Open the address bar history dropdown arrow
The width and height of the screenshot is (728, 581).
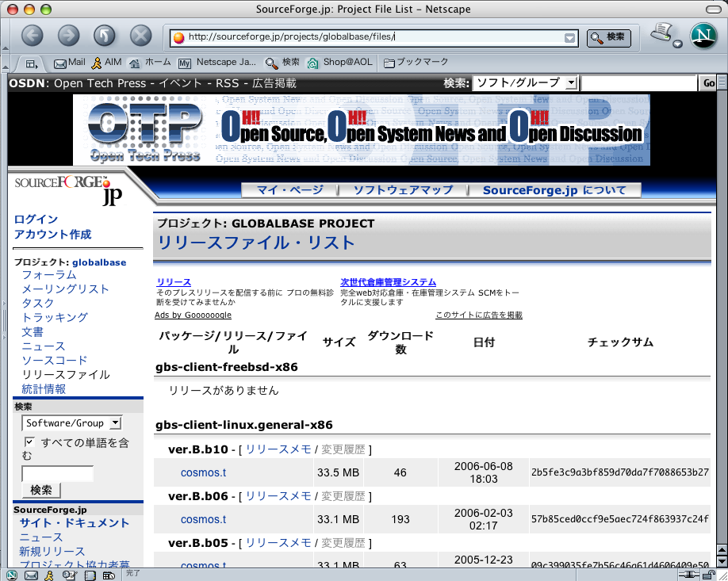(569, 38)
